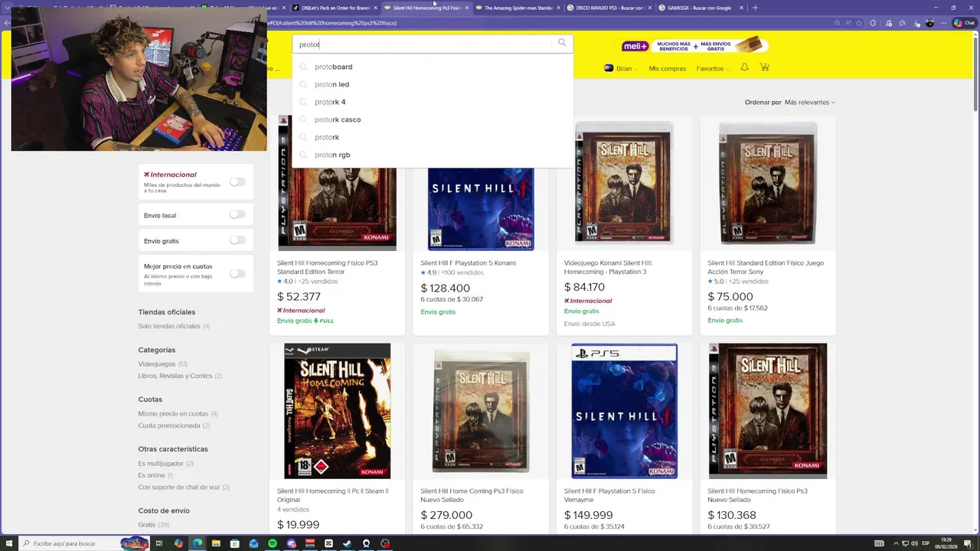980x551 pixels.
Task: Open the PS5 Silent Hill F Vemayme thumbnail
Action: [x=624, y=411]
